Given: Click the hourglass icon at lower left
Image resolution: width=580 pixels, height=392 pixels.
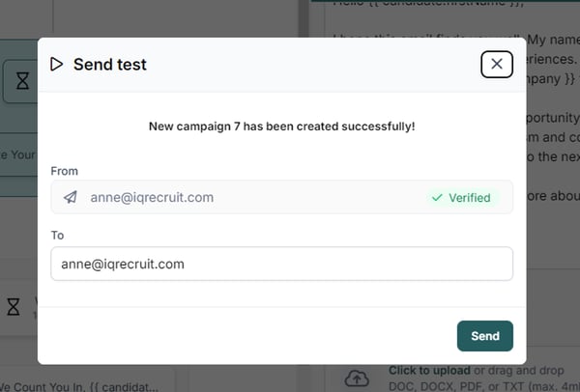Looking at the screenshot, I should (x=14, y=307).
